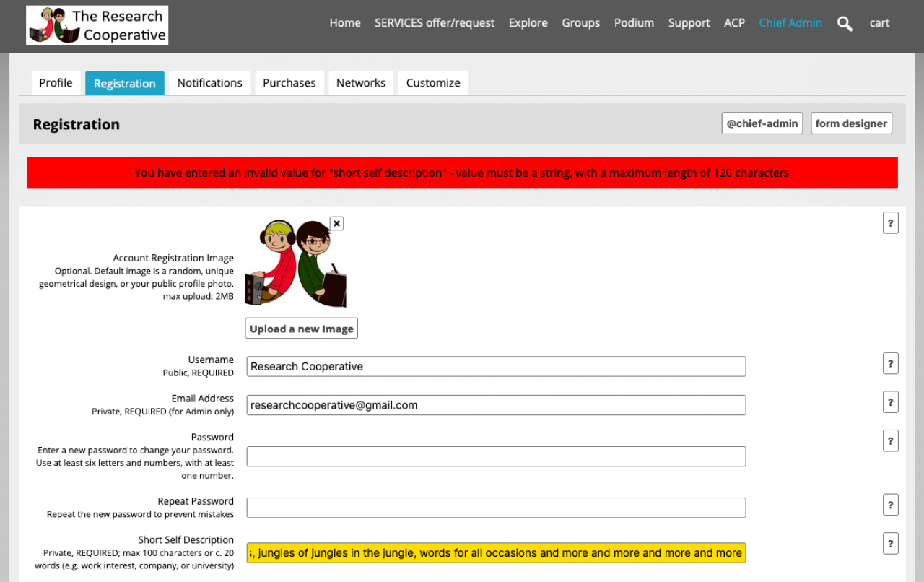This screenshot has height=582, width=924.
Task: Go to Home in navigation
Action: tap(345, 23)
